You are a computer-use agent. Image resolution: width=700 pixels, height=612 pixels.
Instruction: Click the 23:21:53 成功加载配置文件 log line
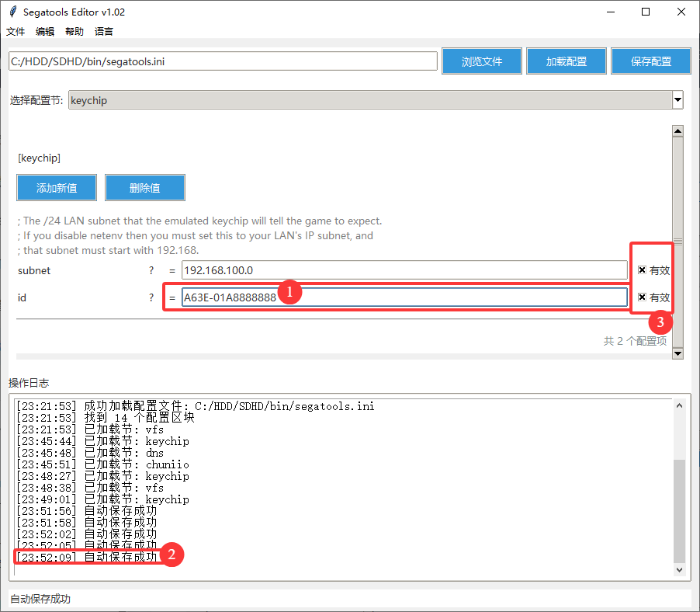pos(195,406)
